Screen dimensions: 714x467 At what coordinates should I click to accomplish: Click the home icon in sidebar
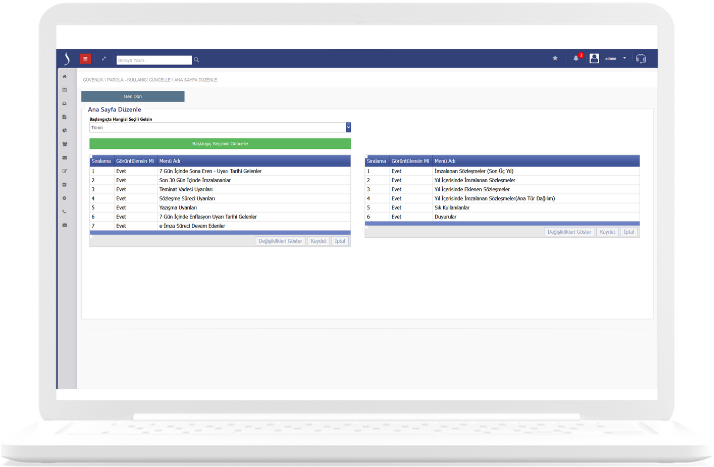click(65, 76)
